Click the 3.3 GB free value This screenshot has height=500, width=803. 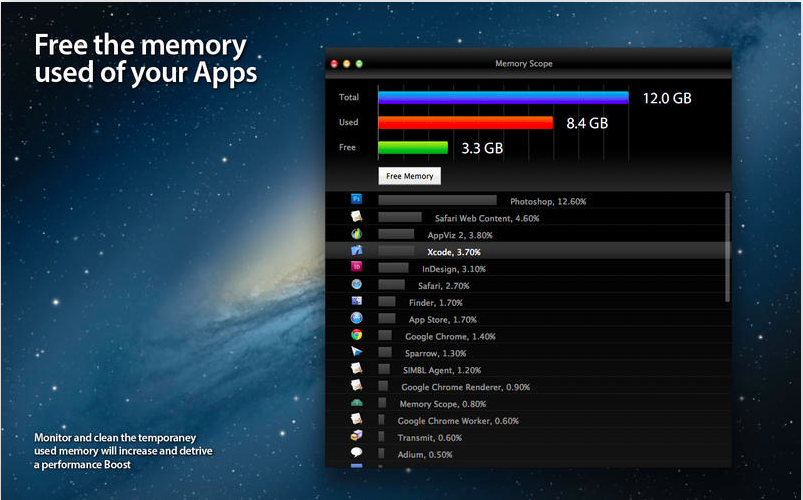click(x=482, y=149)
